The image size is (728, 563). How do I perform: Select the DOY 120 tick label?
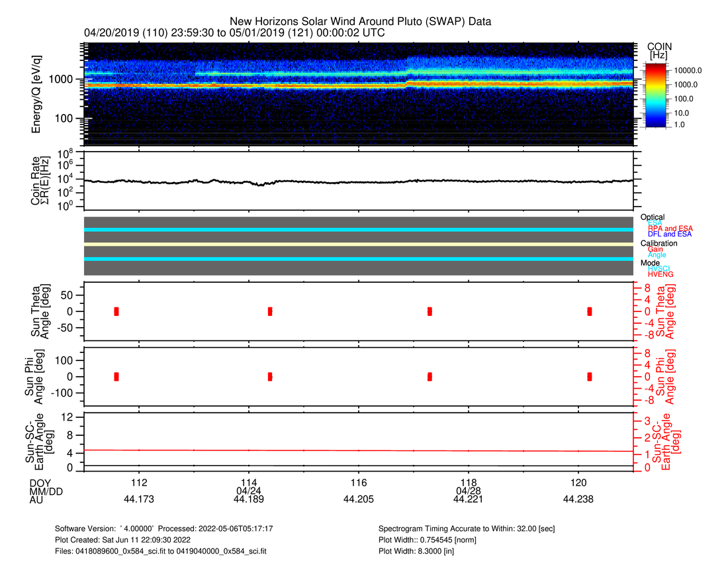tap(578, 482)
